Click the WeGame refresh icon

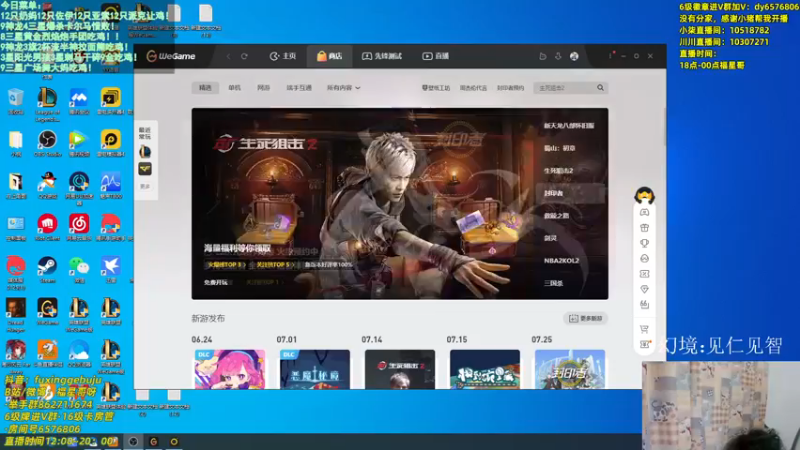click(244, 56)
